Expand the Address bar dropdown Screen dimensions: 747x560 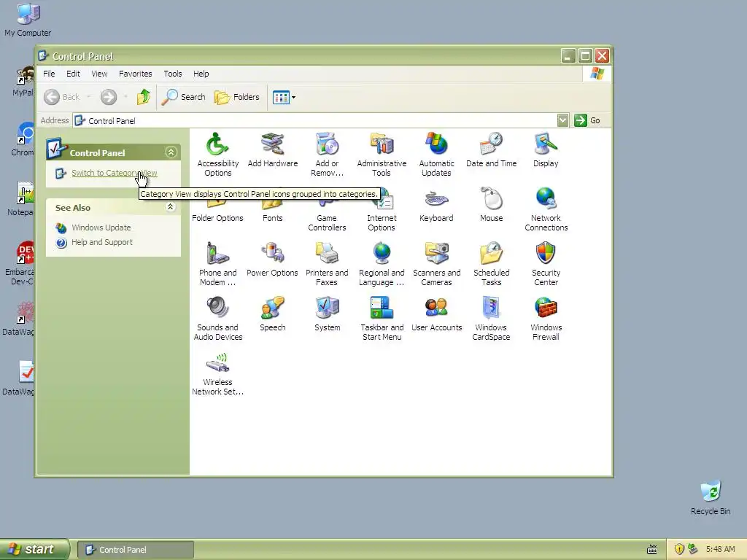562,120
